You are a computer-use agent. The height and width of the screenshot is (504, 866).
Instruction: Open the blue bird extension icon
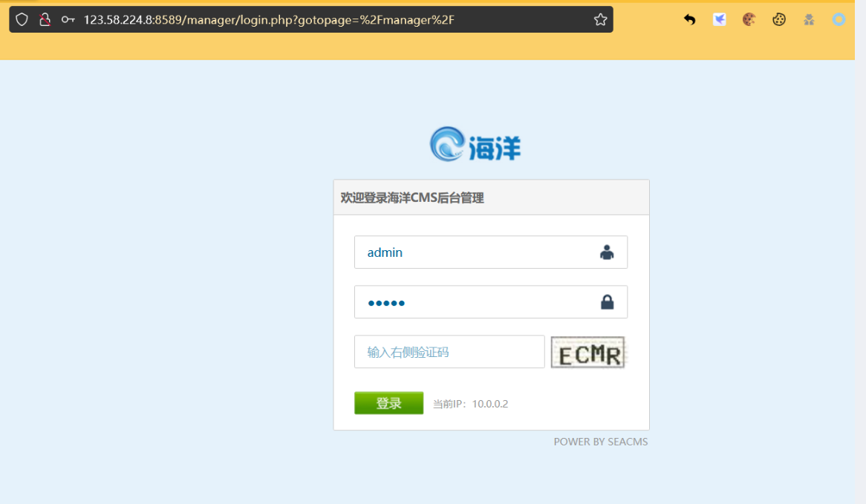(719, 20)
